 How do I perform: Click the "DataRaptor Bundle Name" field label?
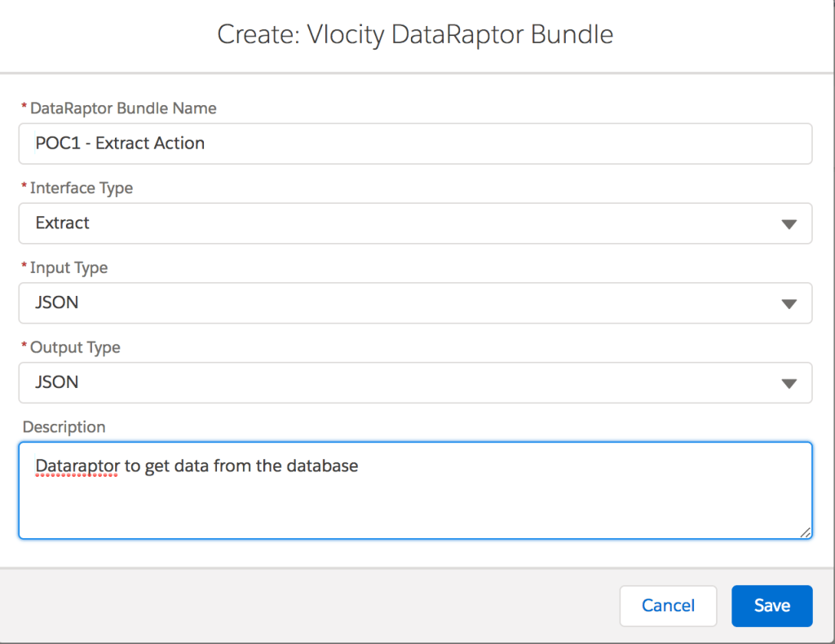(x=123, y=108)
